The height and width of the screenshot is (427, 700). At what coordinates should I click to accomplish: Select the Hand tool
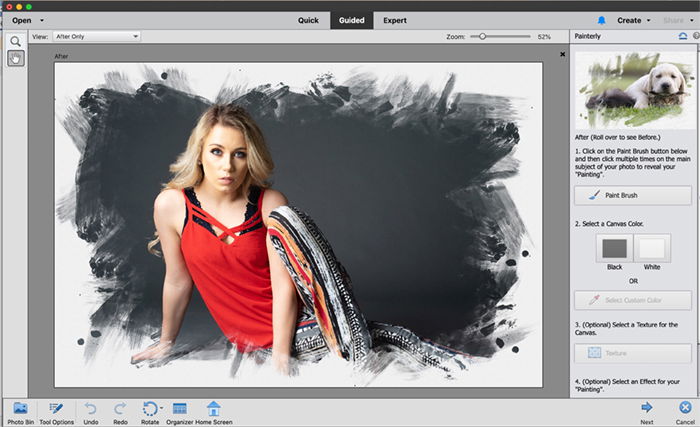[16, 58]
